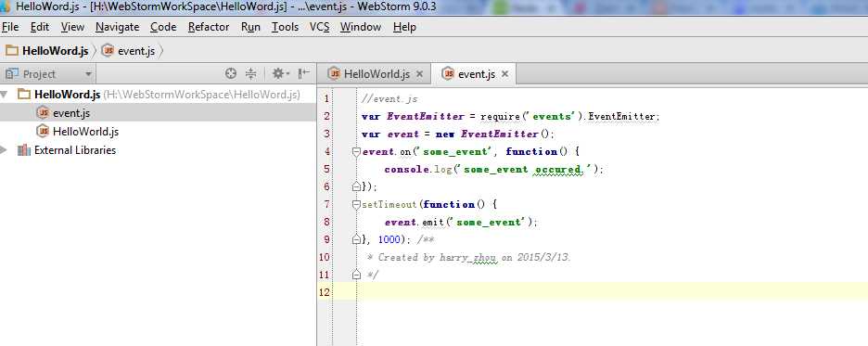
Task: Open the Refactor menu
Action: point(209,27)
